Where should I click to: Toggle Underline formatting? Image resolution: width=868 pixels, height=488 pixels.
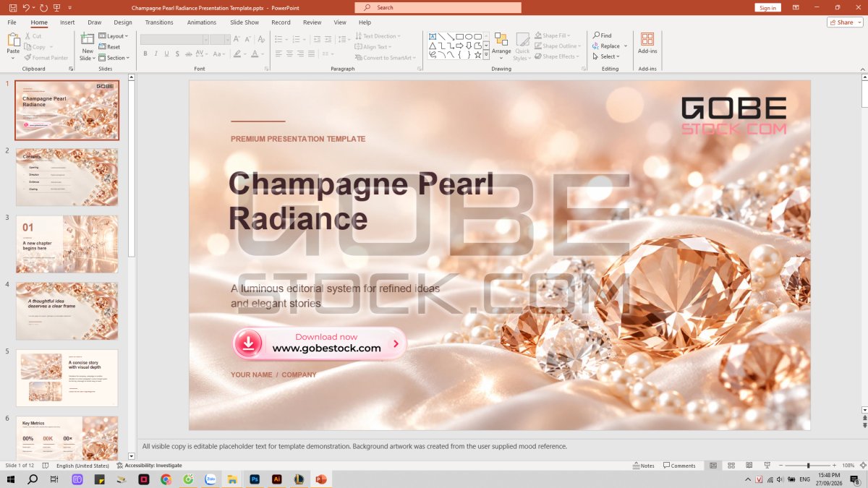(166, 53)
